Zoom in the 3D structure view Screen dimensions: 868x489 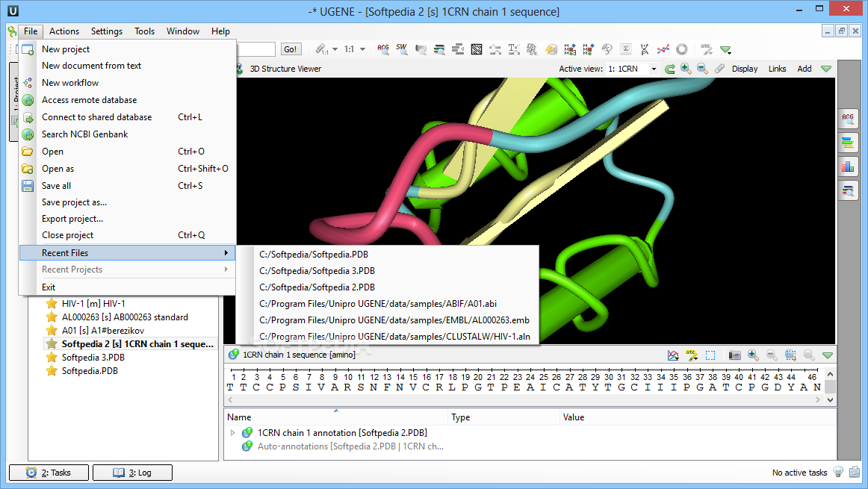click(x=686, y=69)
